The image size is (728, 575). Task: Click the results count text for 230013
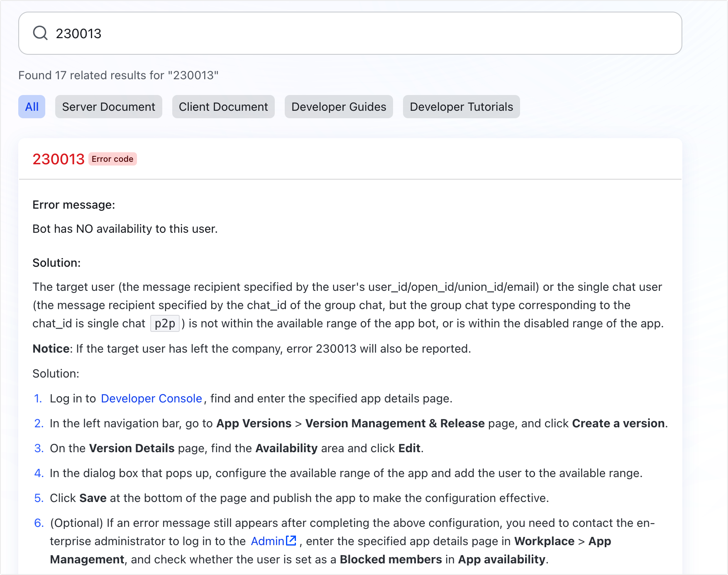click(119, 75)
